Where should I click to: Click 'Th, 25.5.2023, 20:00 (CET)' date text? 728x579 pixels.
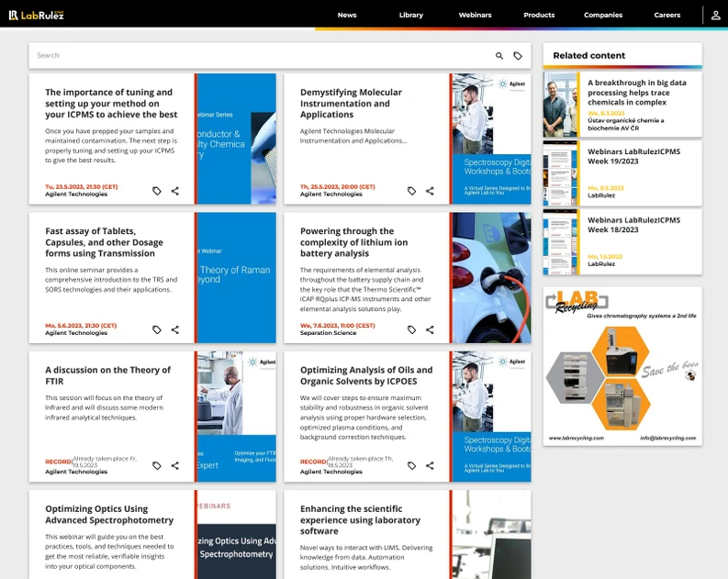[338, 186]
